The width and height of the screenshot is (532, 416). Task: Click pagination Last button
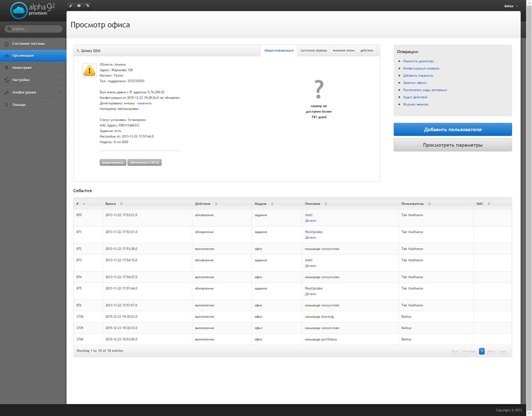pos(503,352)
